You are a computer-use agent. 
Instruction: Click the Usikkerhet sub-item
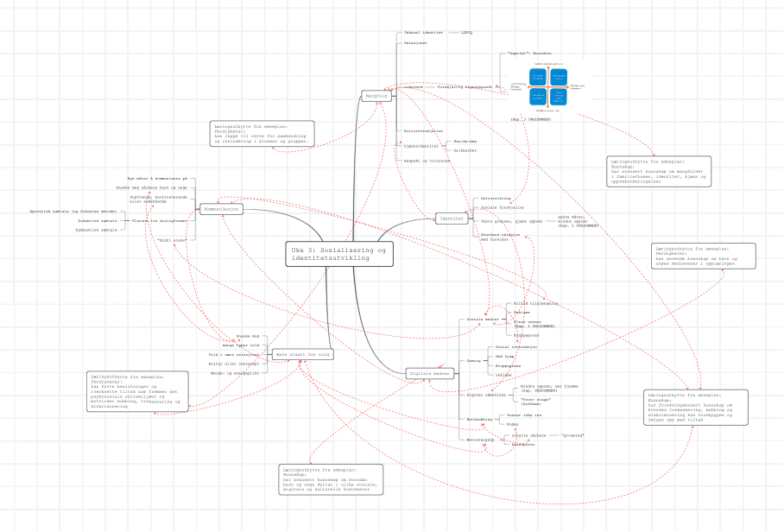(x=465, y=150)
